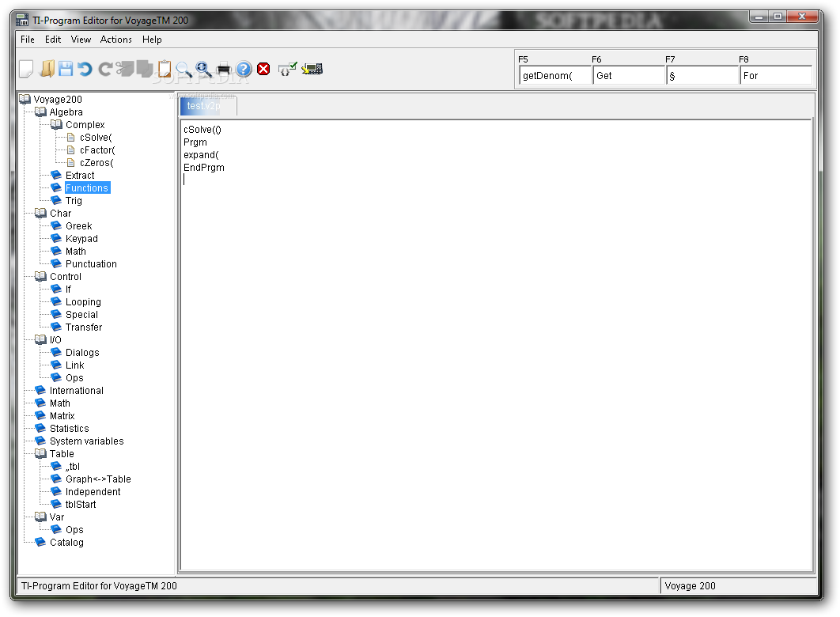Screen dimensions: 840x617
Task: Open the Help menu
Action: click(152, 39)
